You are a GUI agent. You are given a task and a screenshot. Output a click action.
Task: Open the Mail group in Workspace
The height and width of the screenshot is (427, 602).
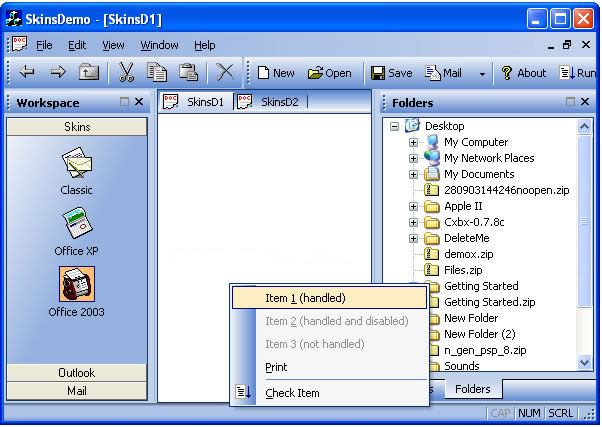(77, 391)
